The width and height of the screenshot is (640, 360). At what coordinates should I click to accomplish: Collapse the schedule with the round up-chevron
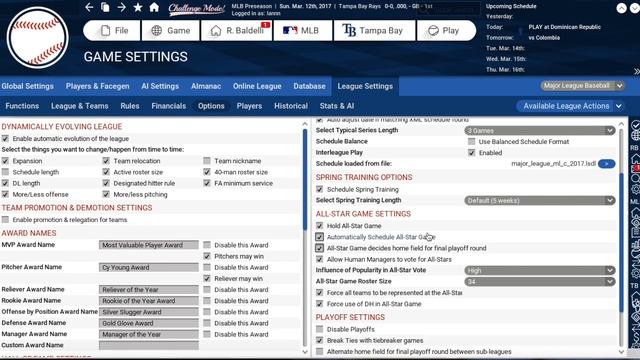[621, 8]
